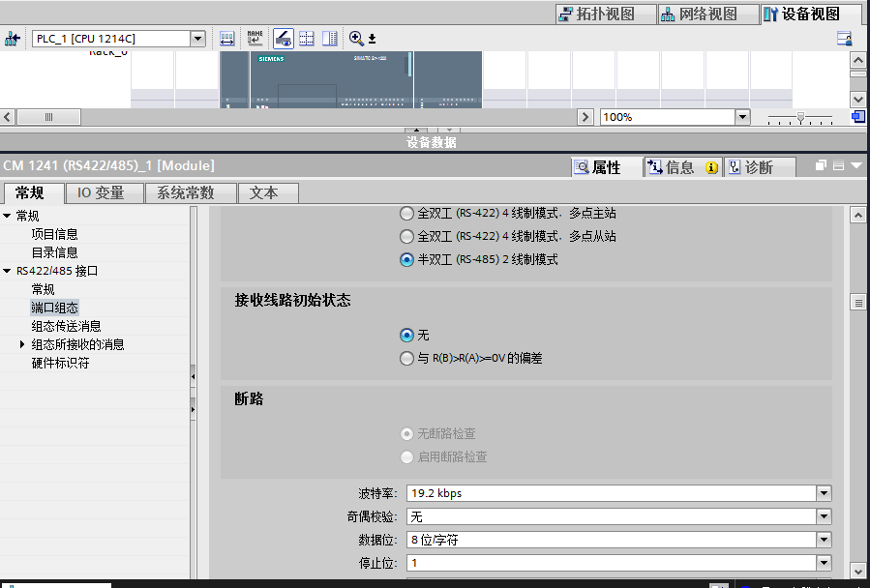This screenshot has height=588, width=870.
Task: Select full duplex RS-422 multipoint master mode
Action: [x=406, y=214]
